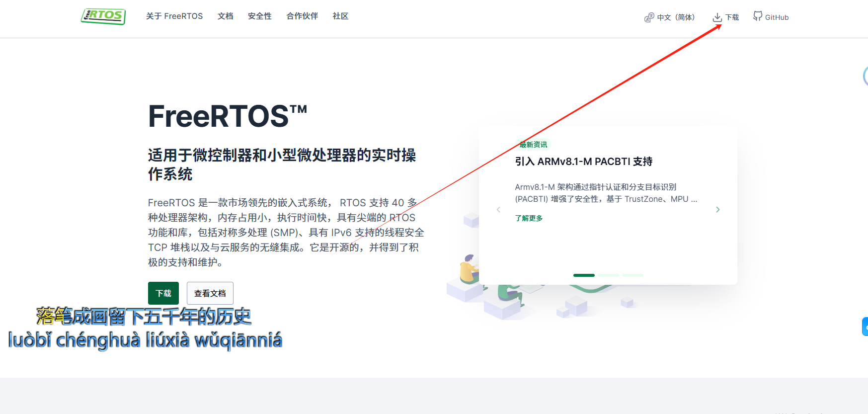The image size is (868, 414).
Task: Open the 安全性 menu
Action: pyautogui.click(x=260, y=16)
